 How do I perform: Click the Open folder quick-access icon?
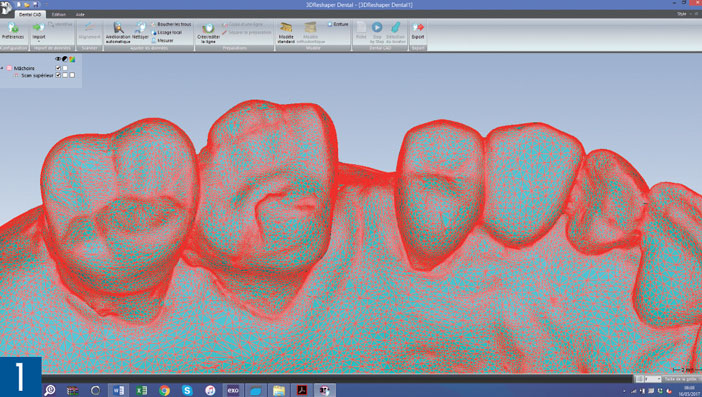coord(27,4)
